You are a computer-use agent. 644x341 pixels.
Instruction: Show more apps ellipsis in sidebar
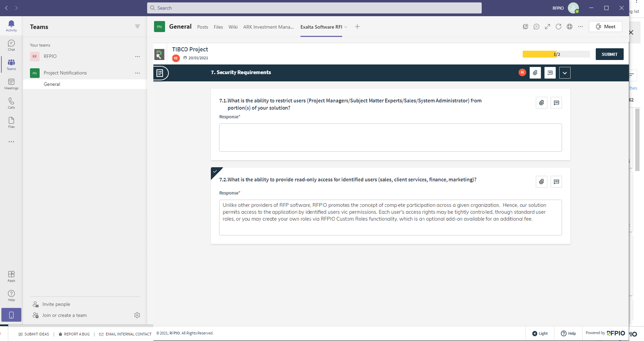pos(11,142)
